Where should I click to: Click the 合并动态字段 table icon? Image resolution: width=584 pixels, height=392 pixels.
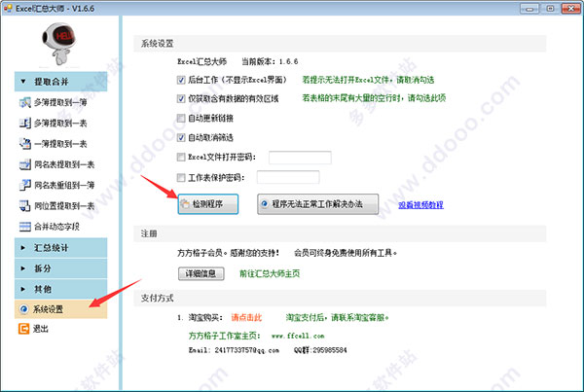coord(25,227)
